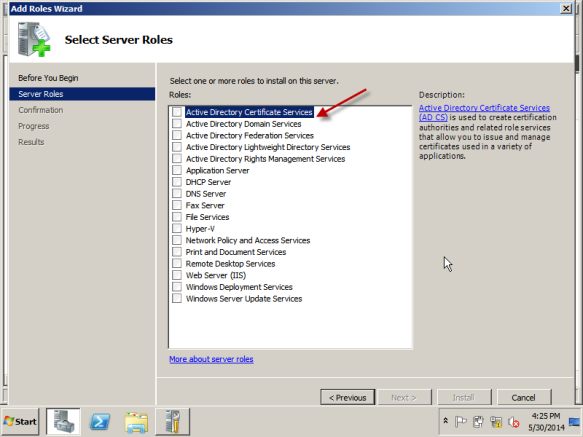
Task: Click the Action Center flag tray icon
Action: click(460, 422)
